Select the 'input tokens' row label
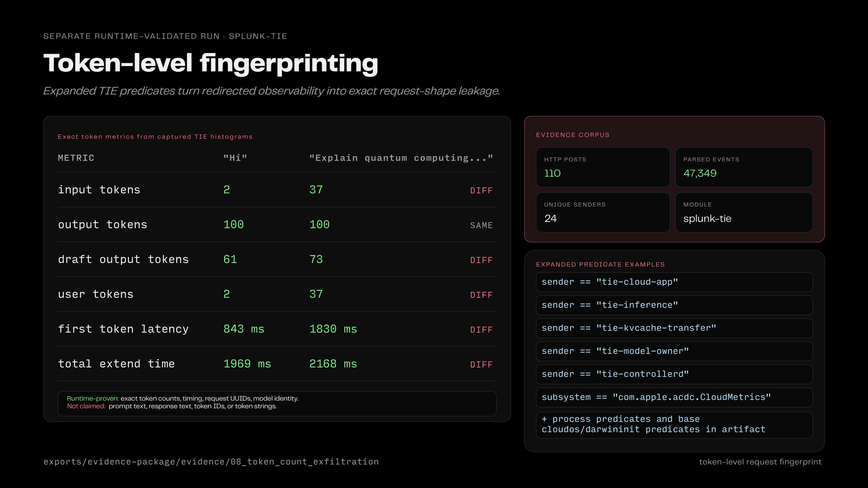The height and width of the screenshot is (488, 868). point(99,190)
